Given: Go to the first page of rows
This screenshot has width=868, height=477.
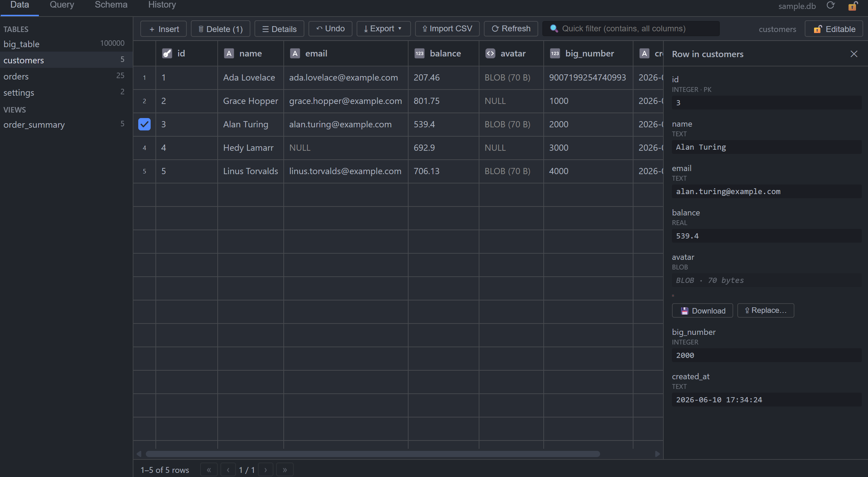Looking at the screenshot, I should click(209, 470).
